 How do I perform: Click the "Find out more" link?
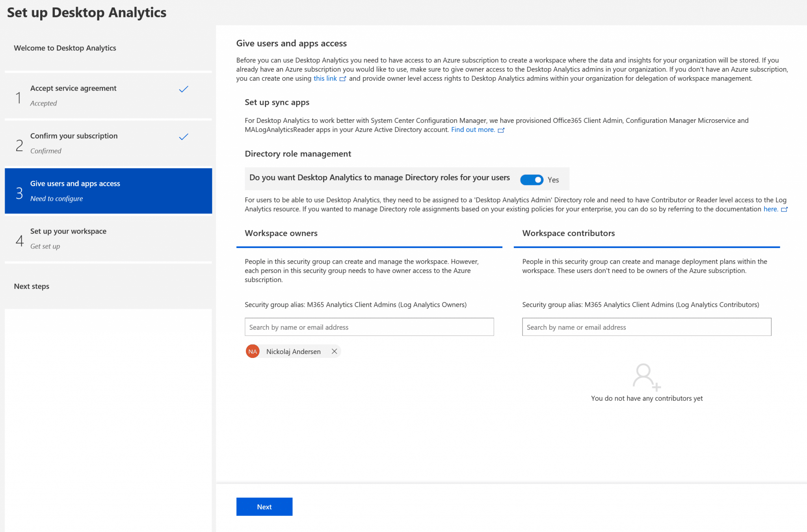pos(472,129)
